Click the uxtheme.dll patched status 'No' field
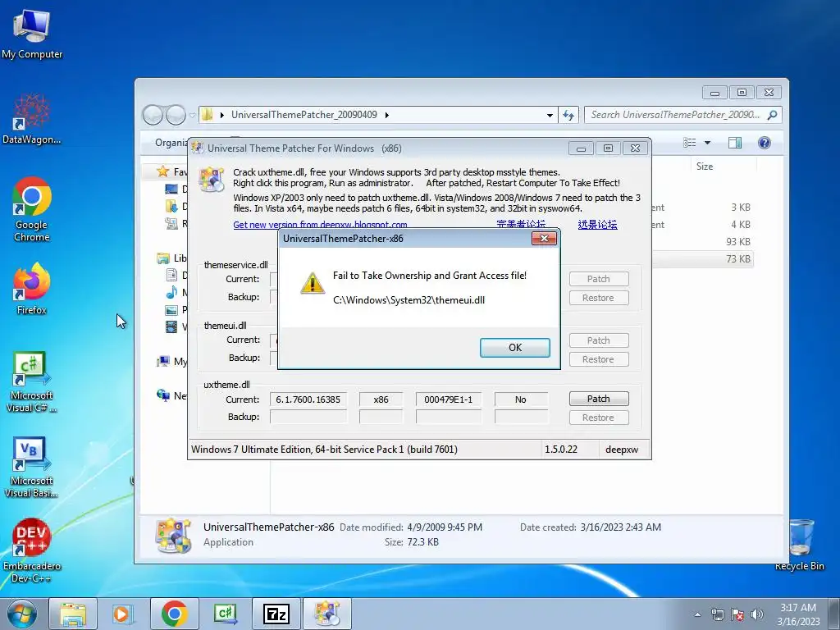 [x=521, y=399]
